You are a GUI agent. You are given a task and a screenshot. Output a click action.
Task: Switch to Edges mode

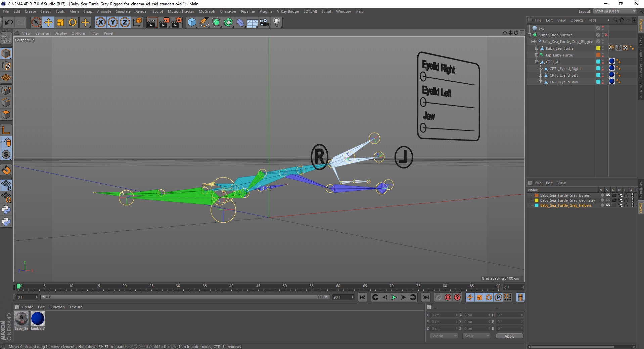(x=6, y=103)
